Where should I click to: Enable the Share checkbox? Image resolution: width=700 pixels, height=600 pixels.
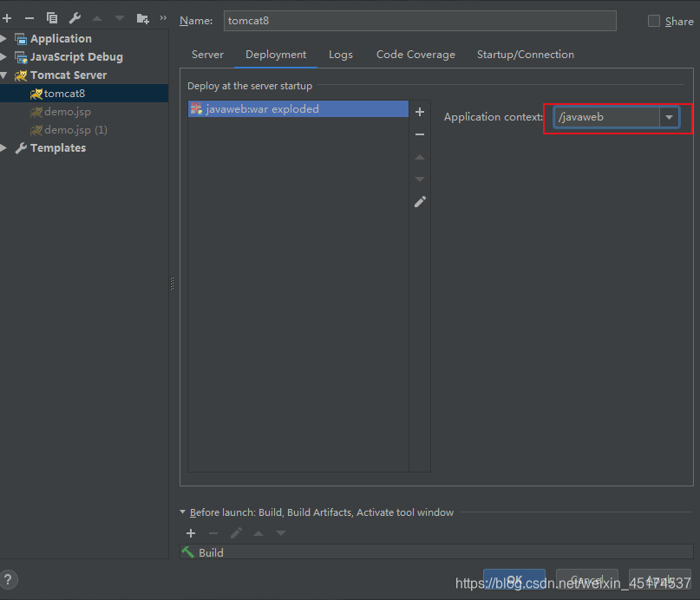(653, 21)
